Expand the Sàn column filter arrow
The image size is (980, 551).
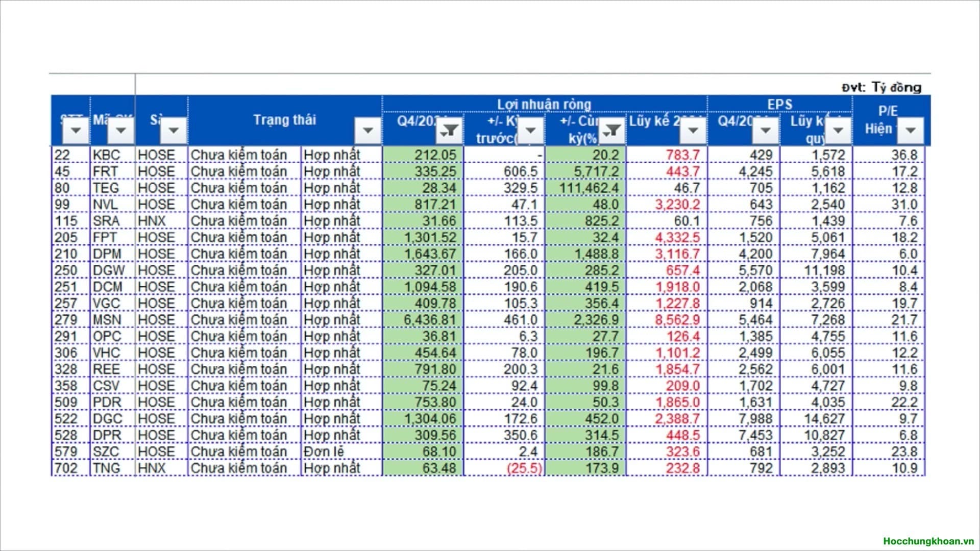(174, 131)
